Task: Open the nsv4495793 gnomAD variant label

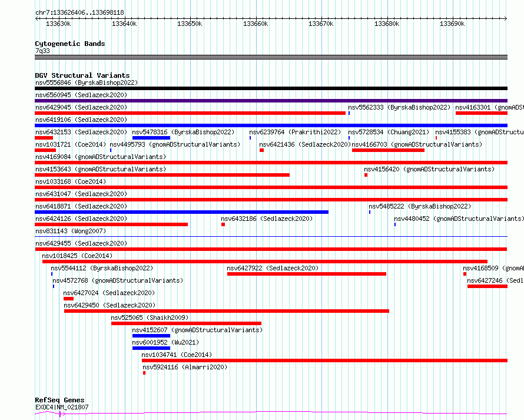Action: 175,144
